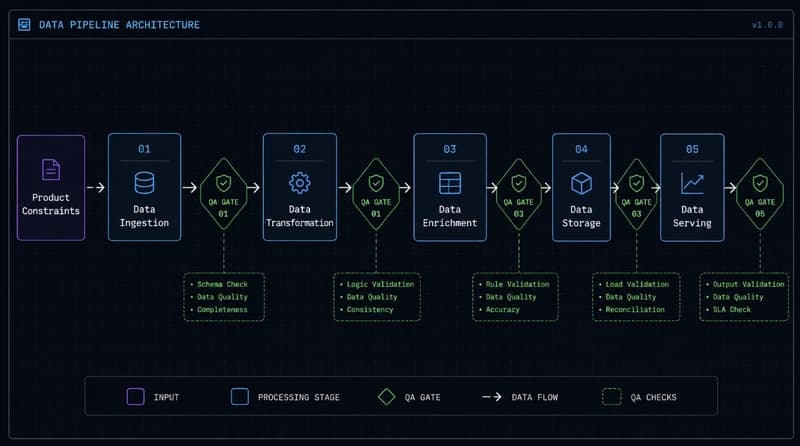Click arrow leaving the Data Enrichment box
The height and width of the screenshot is (446, 800).
pos(492,188)
